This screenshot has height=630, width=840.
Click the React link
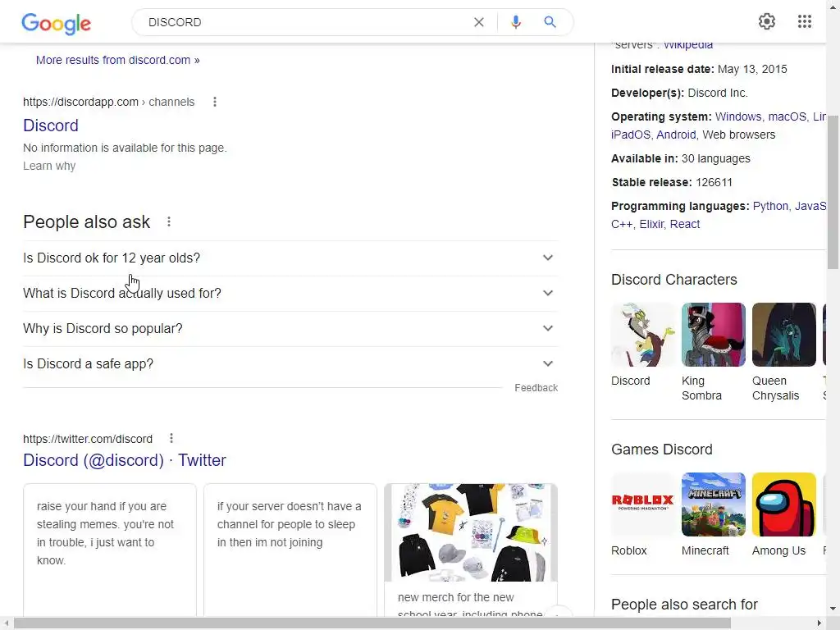685,225
